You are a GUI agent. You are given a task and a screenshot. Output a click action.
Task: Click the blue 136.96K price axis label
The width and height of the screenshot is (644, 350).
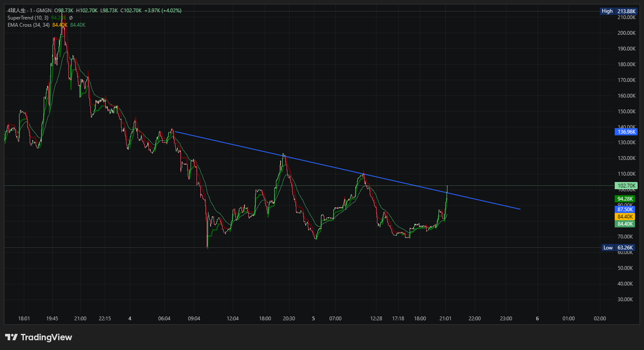coord(626,131)
